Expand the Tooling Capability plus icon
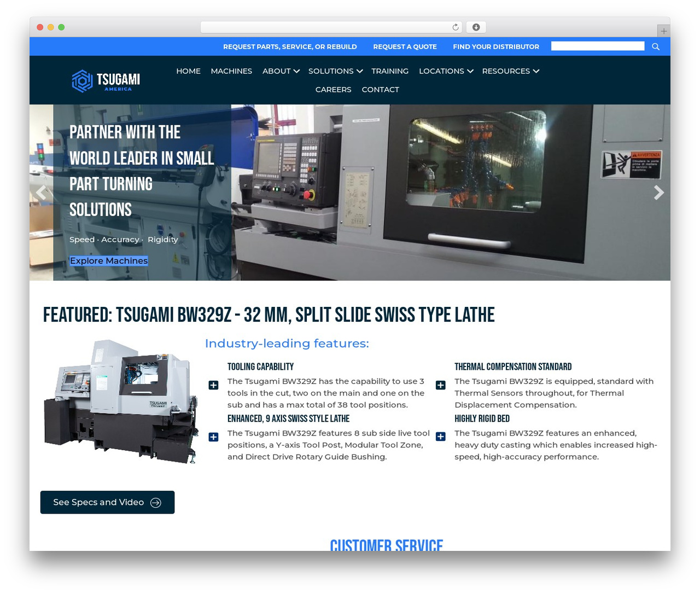 point(213,385)
